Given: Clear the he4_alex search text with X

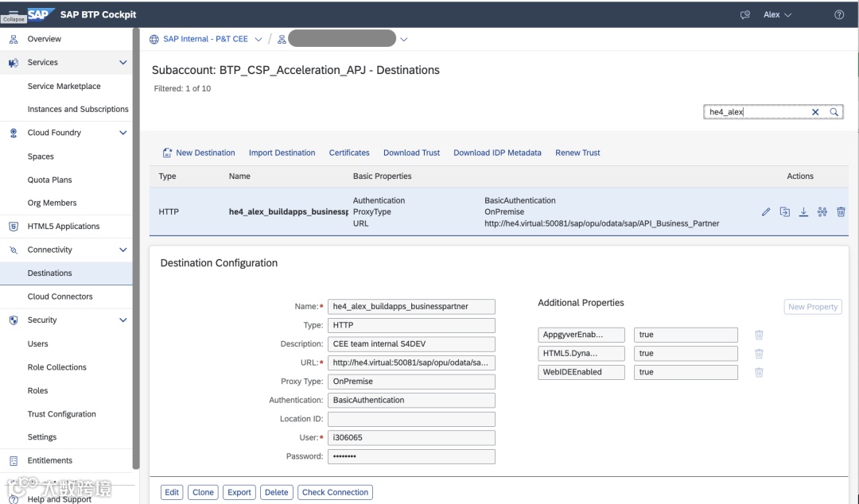Looking at the screenshot, I should pyautogui.click(x=815, y=112).
